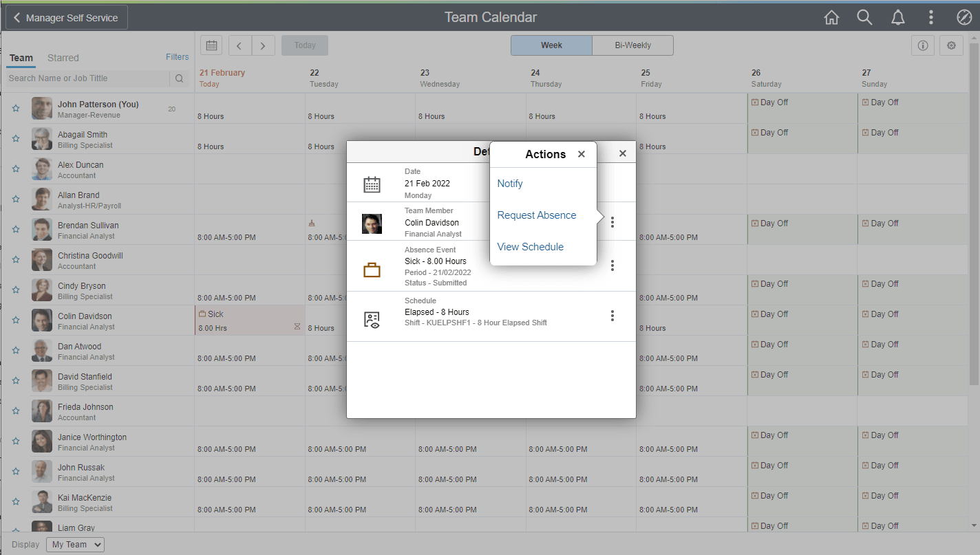Toggle the favorite star for Colin Davidson

(x=15, y=320)
